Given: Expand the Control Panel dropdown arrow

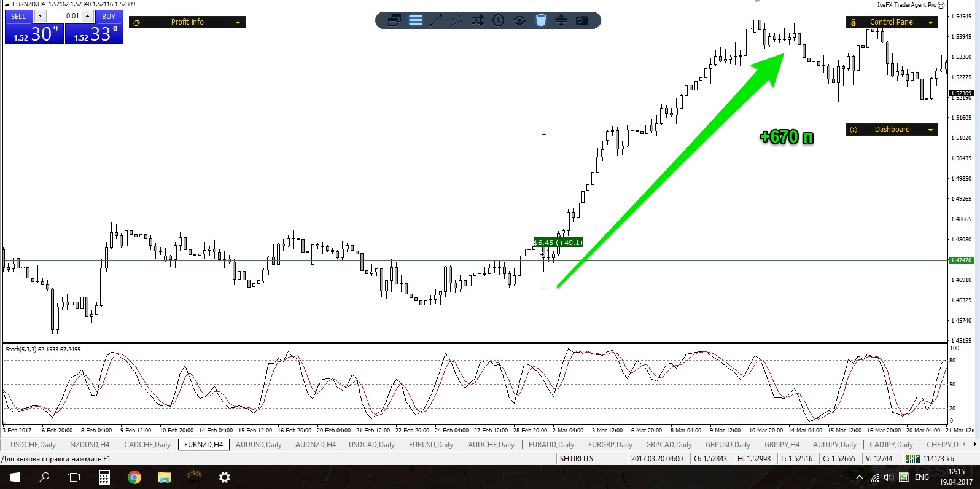Looking at the screenshot, I should pyautogui.click(x=931, y=23).
